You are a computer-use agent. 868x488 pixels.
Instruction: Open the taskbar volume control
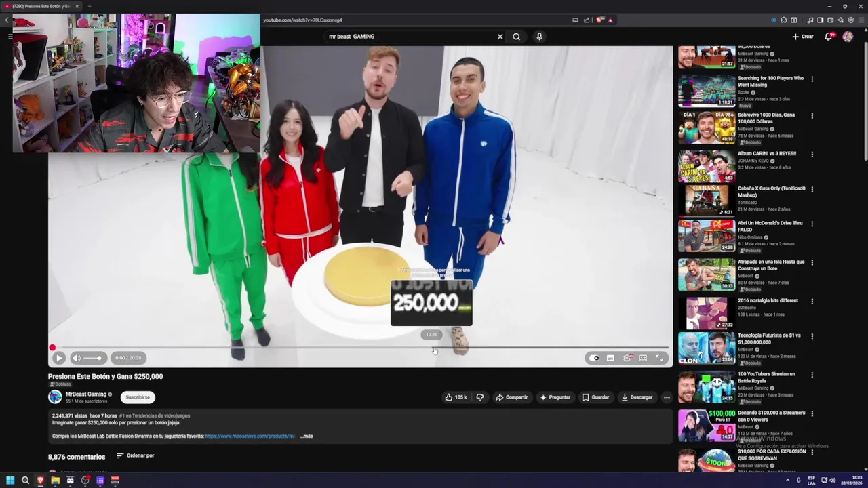click(x=833, y=481)
